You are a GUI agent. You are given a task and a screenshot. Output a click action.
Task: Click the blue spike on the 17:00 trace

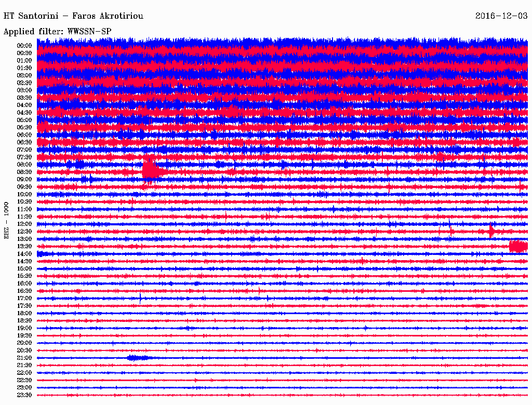(140, 299)
